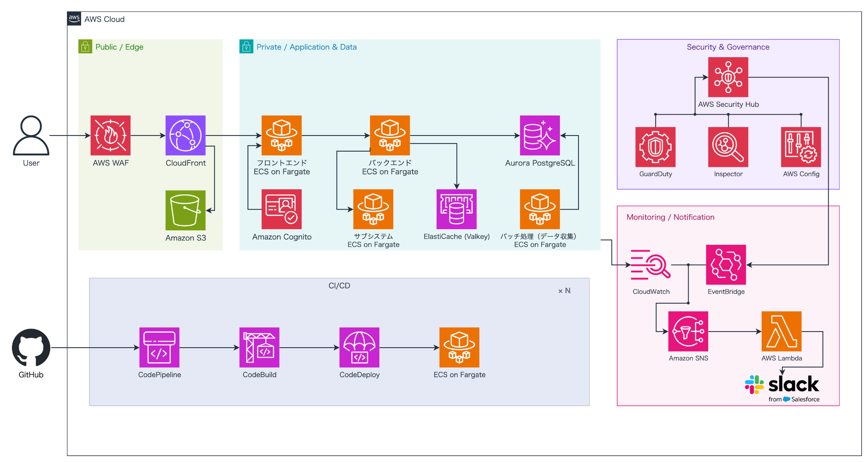Select the サブシステム ECS on Fargate icon
Viewport: 868px width, 462px height.
[373, 209]
